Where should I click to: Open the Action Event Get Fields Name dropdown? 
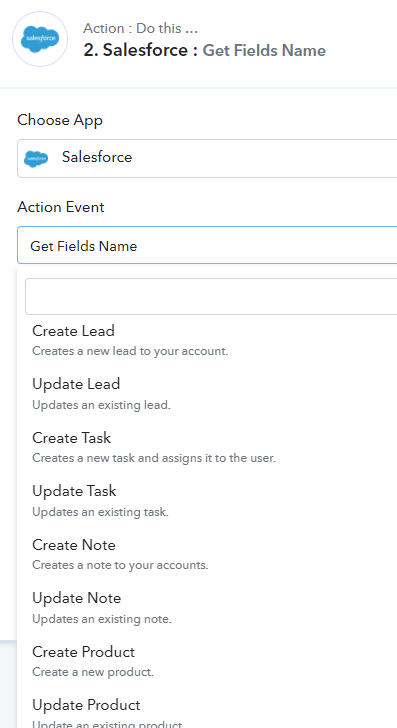coord(207,245)
